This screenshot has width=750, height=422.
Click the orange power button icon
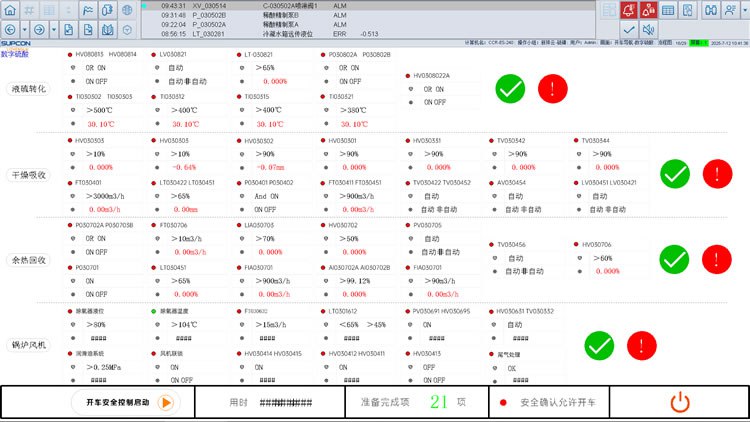click(680, 402)
